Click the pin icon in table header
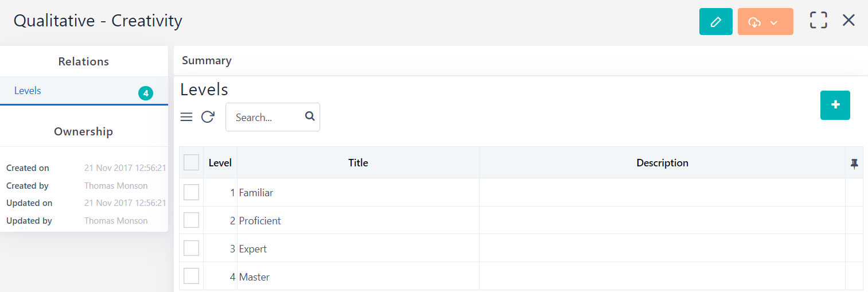This screenshot has width=868, height=292. [854, 163]
